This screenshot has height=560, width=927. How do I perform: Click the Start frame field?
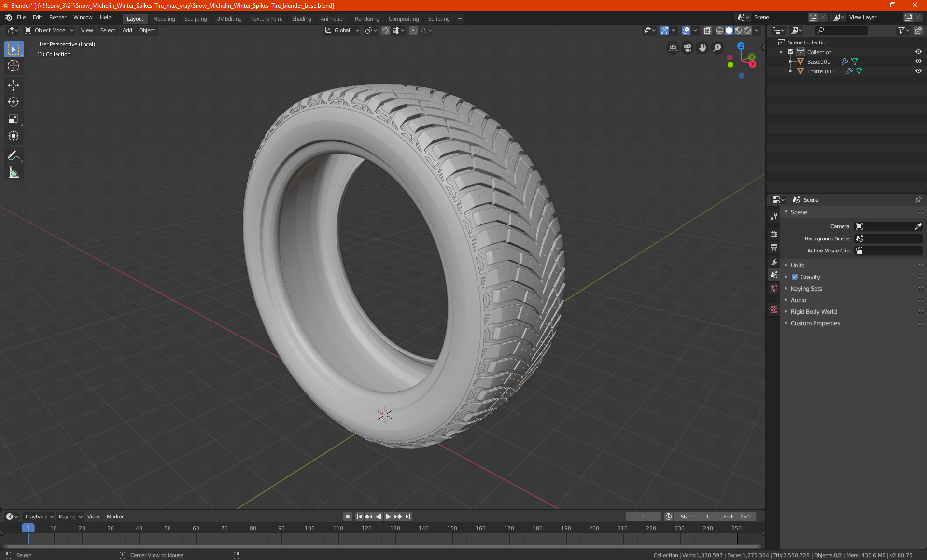695,517
